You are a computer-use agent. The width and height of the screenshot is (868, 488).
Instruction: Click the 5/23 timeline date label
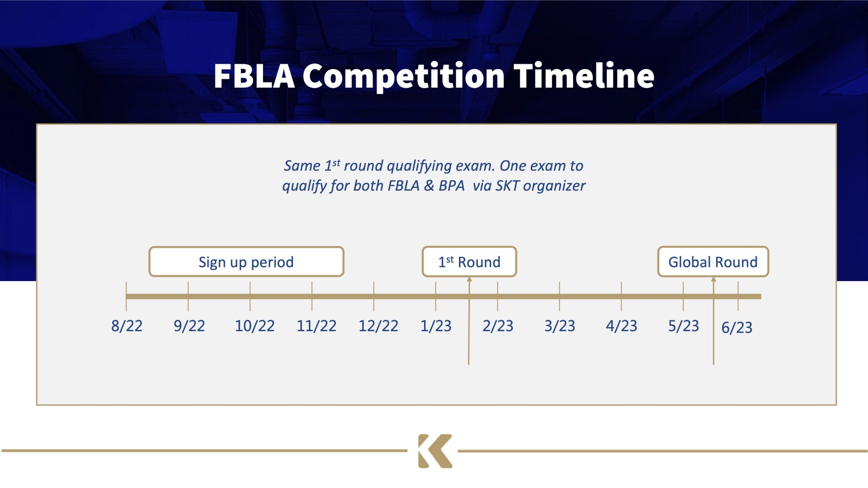point(684,326)
